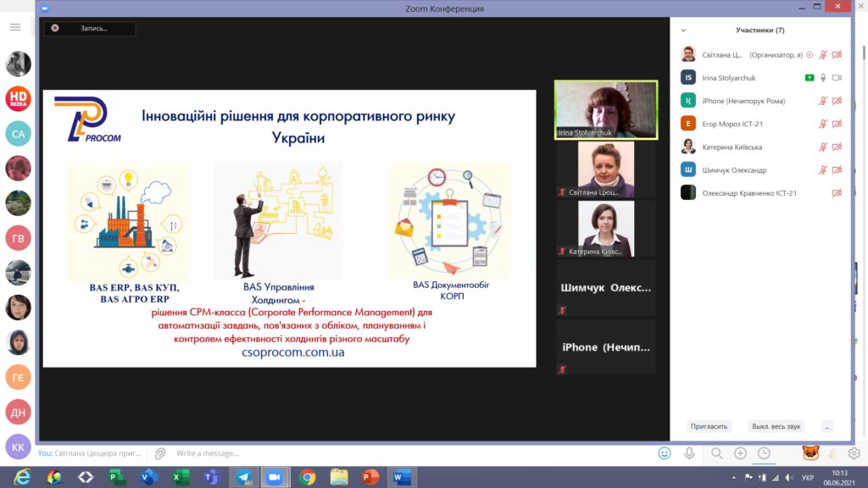868x488 pixels.
Task: Open Visio from taskbar
Action: coord(148,477)
